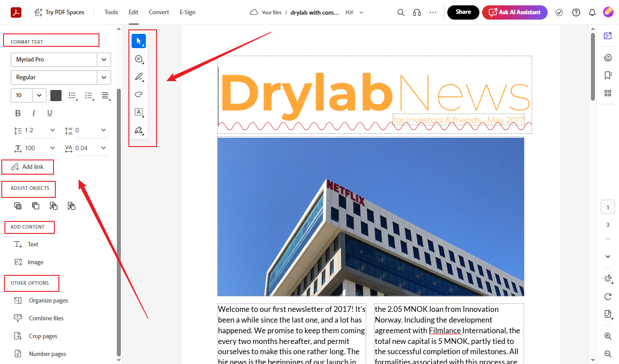Open the Add comment tool

pyautogui.click(x=139, y=58)
